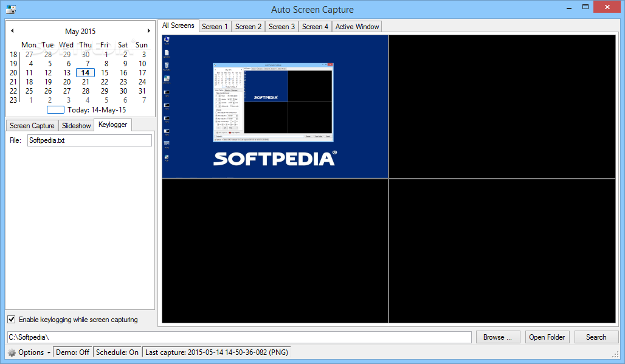Click the Browse button

[497, 337]
